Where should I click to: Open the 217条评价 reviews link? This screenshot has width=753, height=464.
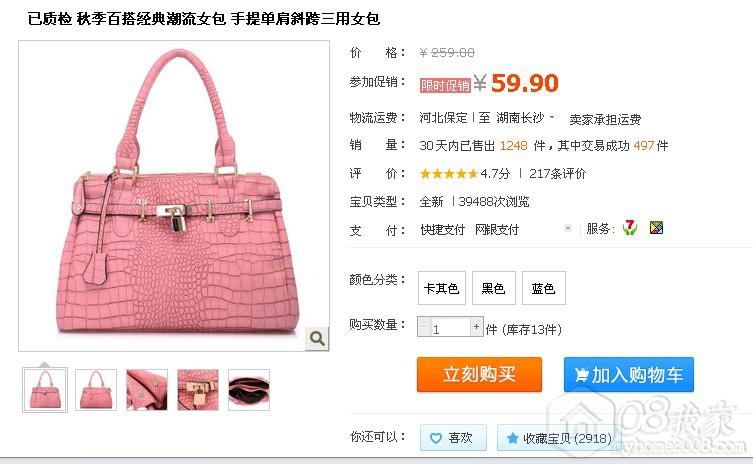[x=558, y=174]
